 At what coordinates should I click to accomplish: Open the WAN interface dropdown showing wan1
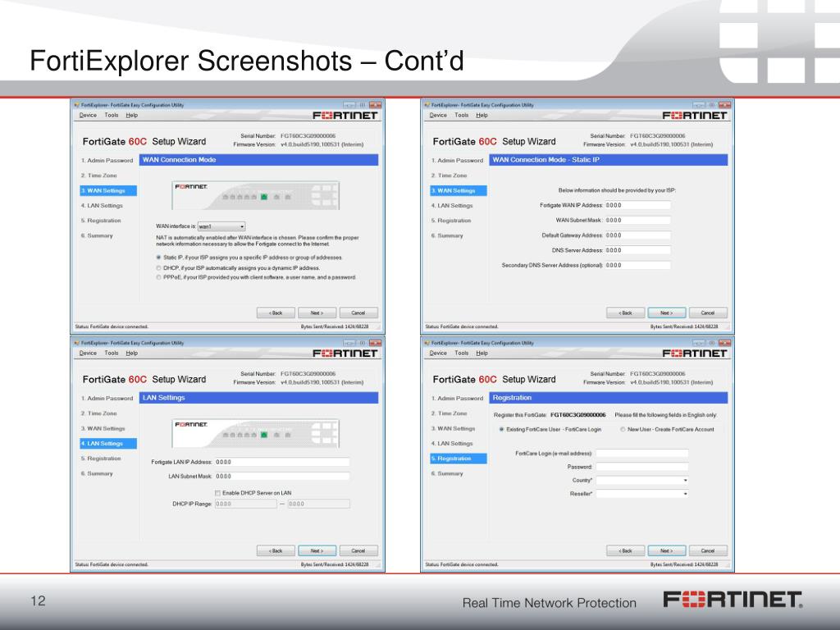(221, 226)
